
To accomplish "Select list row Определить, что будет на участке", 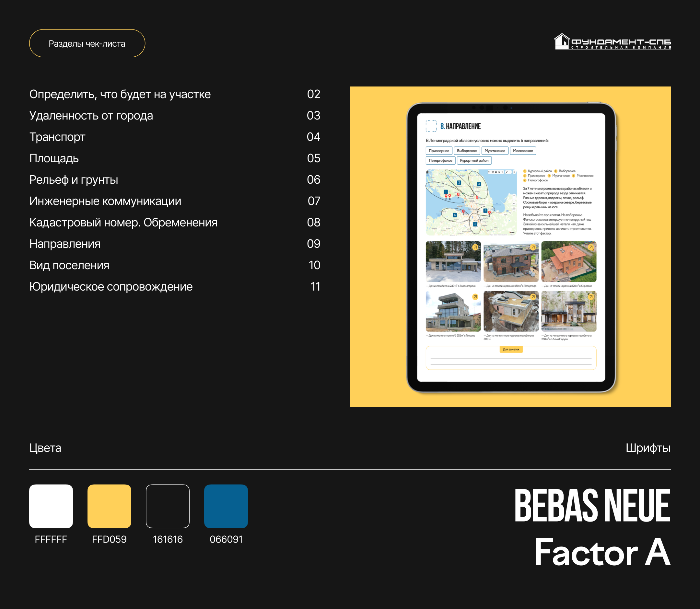I will pyautogui.click(x=175, y=94).
